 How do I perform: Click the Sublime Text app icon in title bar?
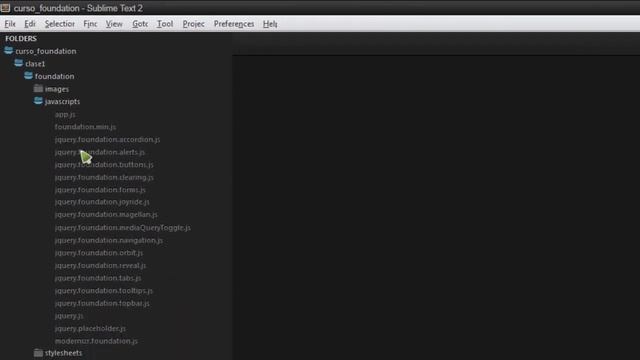(x=5, y=8)
